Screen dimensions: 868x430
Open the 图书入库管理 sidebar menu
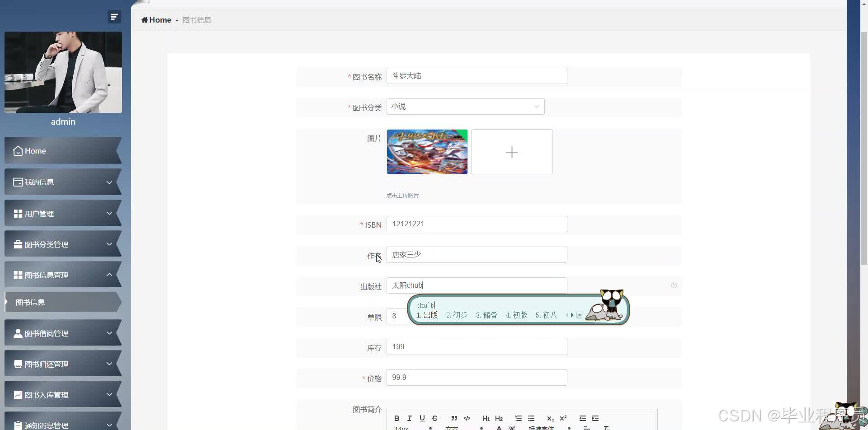(63, 395)
